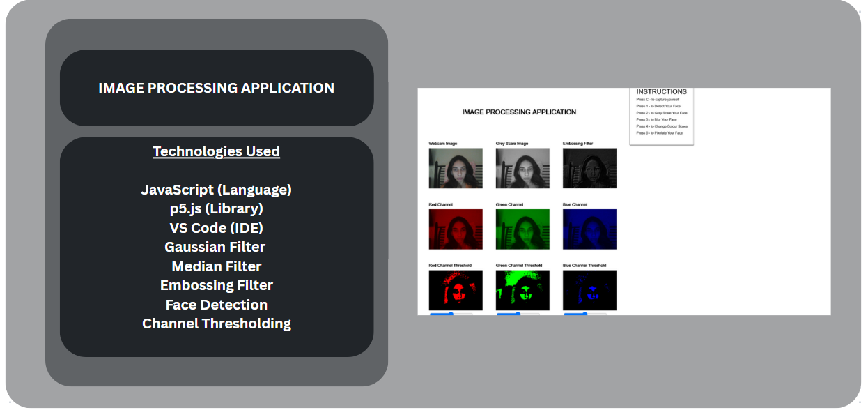Click the "INSTRUCTIONS" heading
The width and height of the screenshot is (868, 410).
tap(662, 91)
